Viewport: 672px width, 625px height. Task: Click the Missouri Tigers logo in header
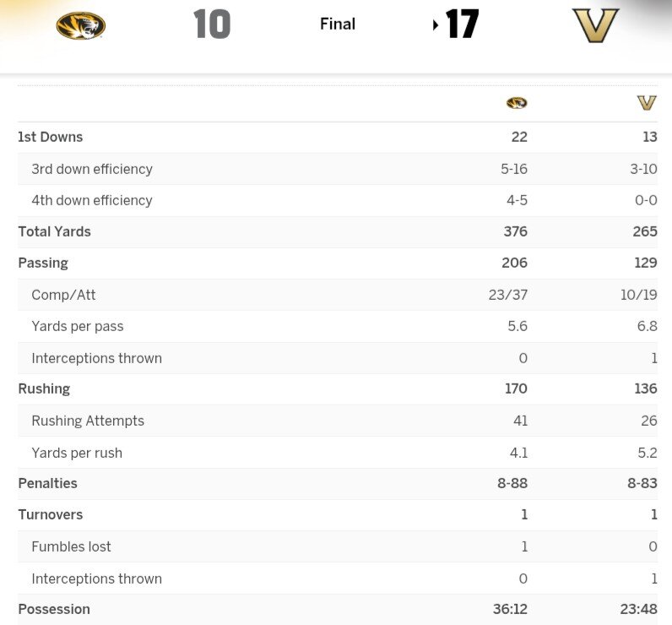(80, 25)
